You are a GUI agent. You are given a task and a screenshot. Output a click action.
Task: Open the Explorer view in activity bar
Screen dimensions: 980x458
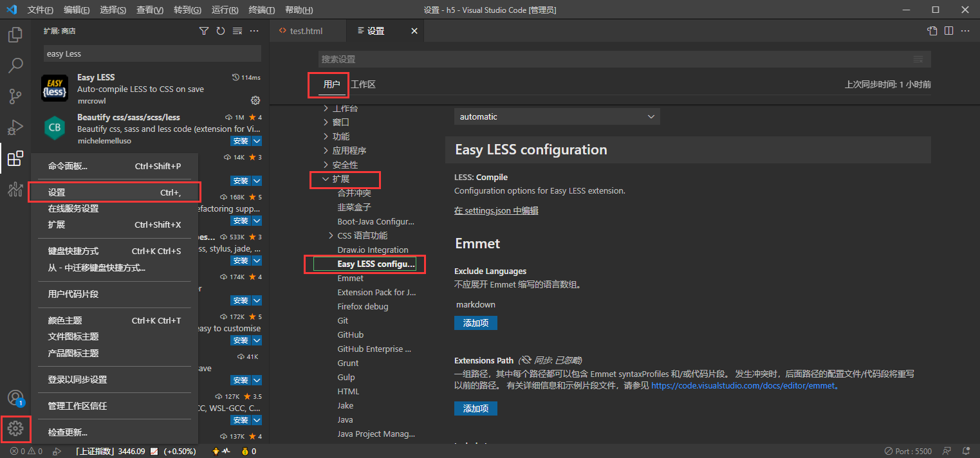[15, 34]
